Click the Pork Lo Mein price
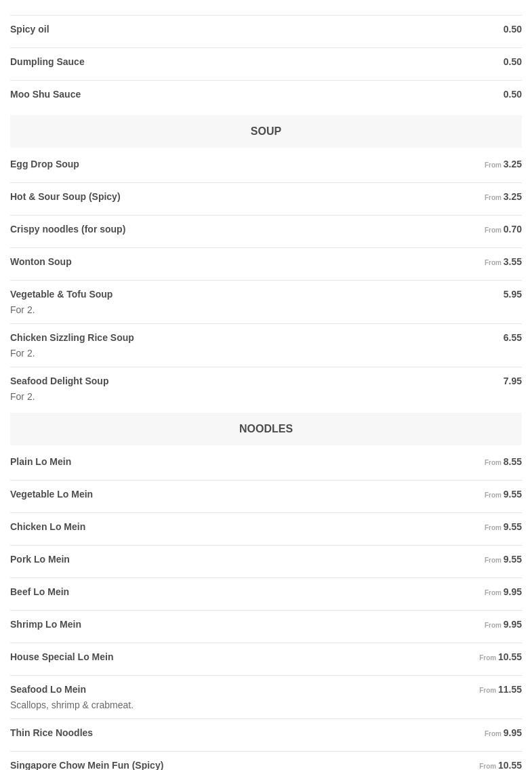This screenshot has width=532, height=770. [512, 560]
